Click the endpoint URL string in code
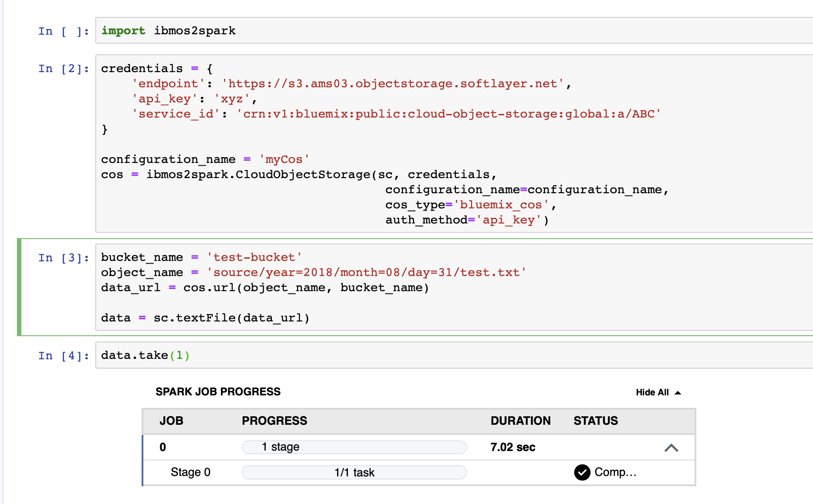 click(393, 84)
